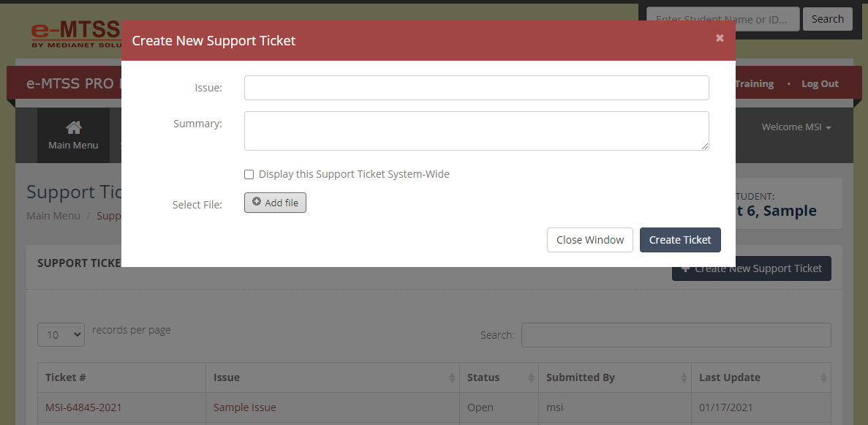868x425 pixels.
Task: Click the Issue input field
Action: click(477, 88)
